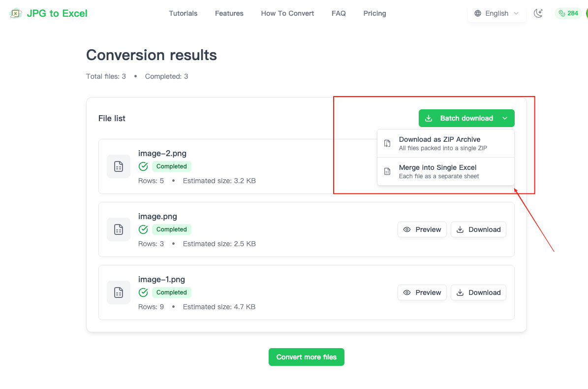
Task: Download the image-1.png Excel file
Action: 478,292
